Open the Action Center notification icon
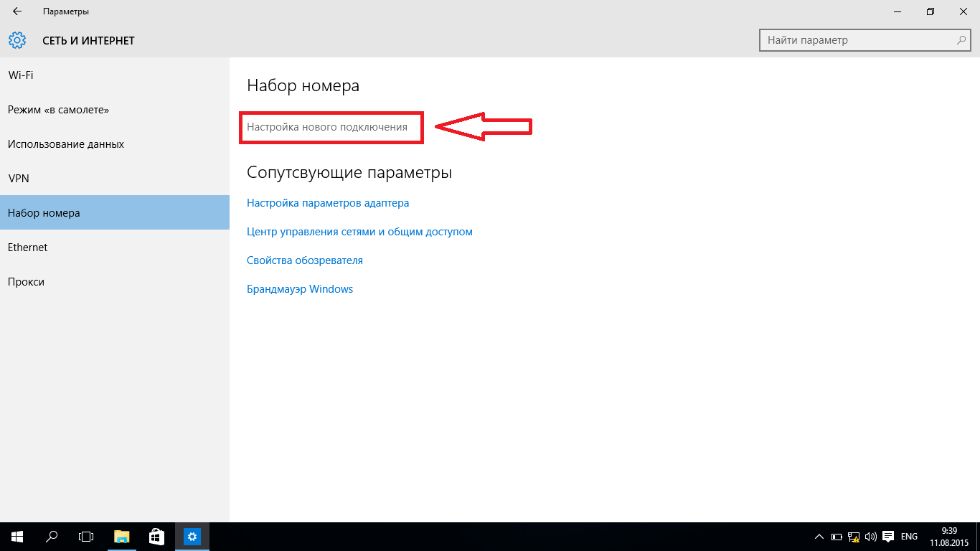This screenshot has width=980, height=551. pyautogui.click(x=888, y=537)
